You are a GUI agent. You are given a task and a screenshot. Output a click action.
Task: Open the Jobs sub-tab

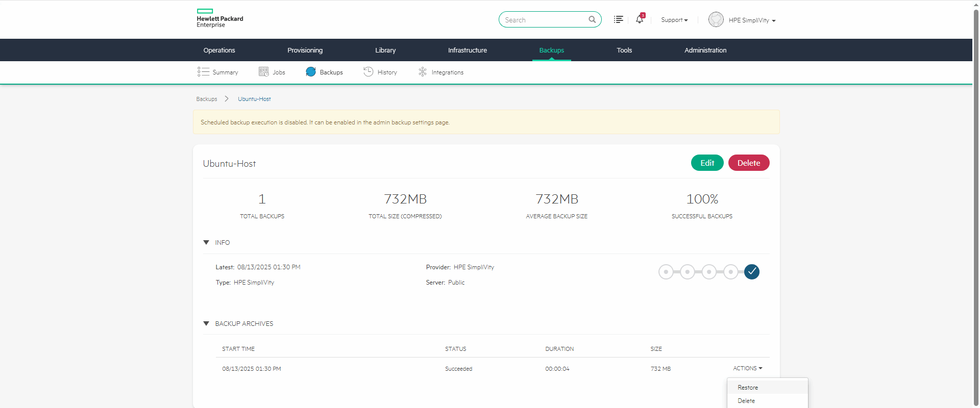[x=272, y=72]
